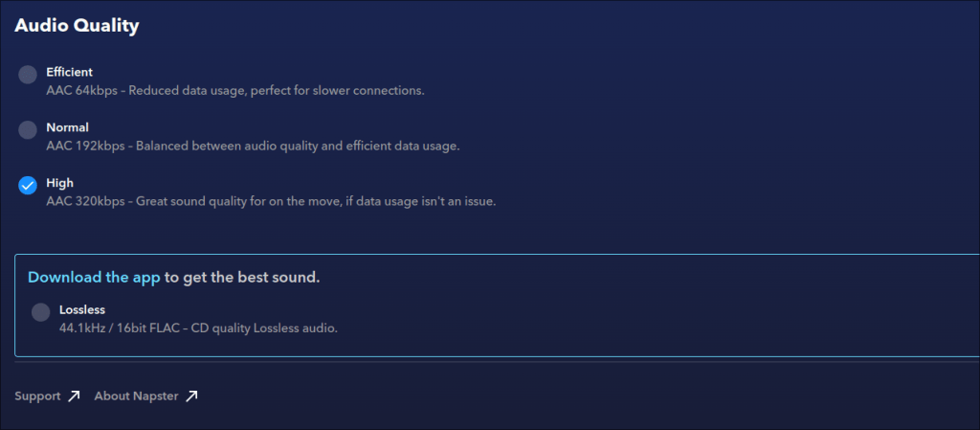980x430 pixels.
Task: Click the "to get the best sound" text
Action: tap(242, 278)
